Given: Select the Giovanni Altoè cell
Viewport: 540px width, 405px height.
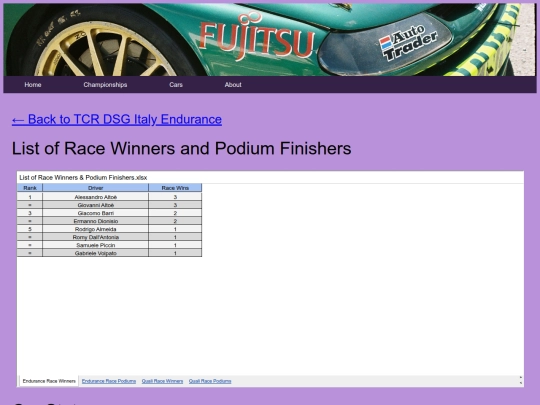Looking at the screenshot, I should [95, 205].
